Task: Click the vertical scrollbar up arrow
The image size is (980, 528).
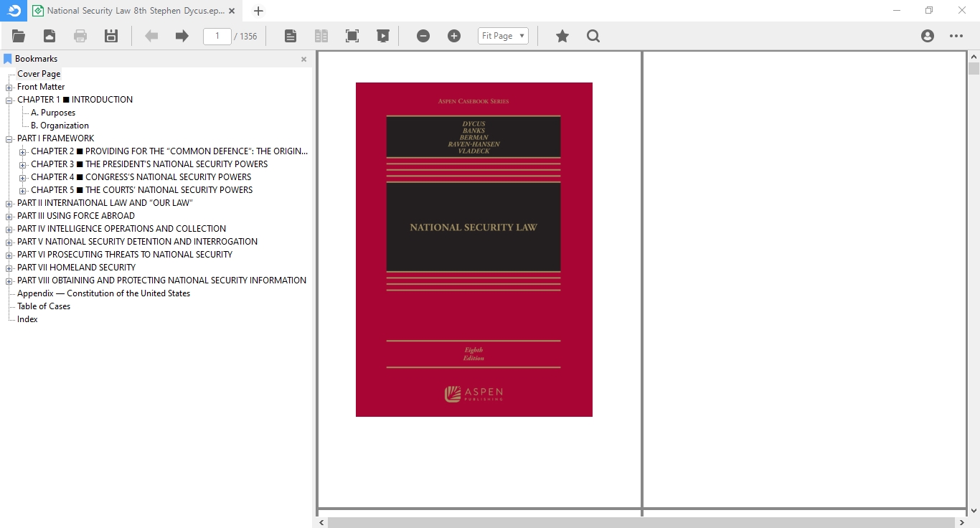Action: click(x=974, y=57)
